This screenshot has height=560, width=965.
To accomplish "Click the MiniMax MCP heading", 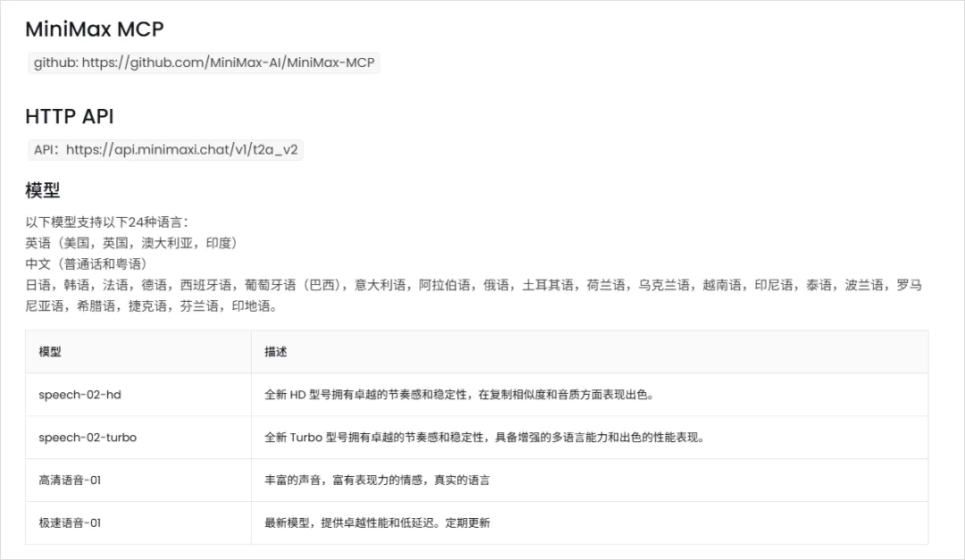I will (x=94, y=29).
